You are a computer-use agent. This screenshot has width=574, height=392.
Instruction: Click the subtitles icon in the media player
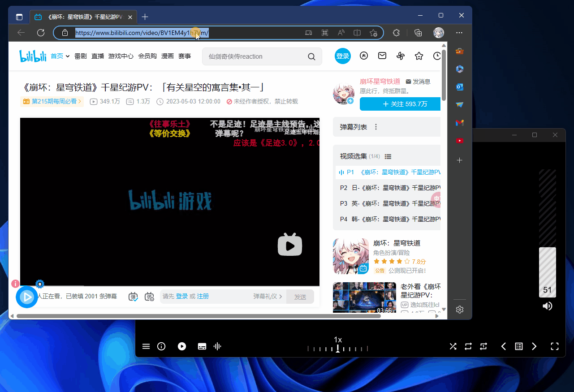tap(202, 346)
